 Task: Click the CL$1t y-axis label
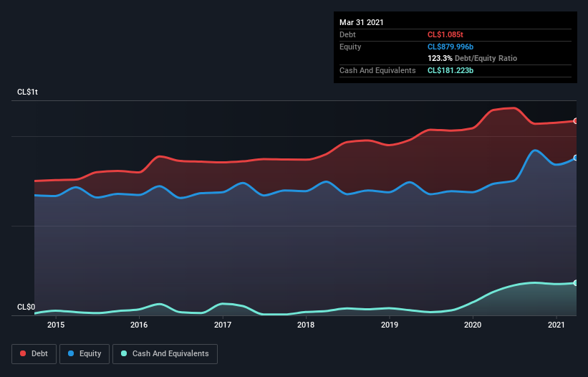27,92
